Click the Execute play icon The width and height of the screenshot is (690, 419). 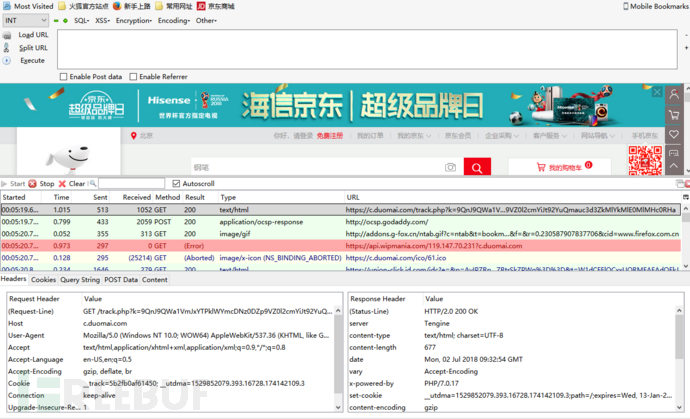7,60
